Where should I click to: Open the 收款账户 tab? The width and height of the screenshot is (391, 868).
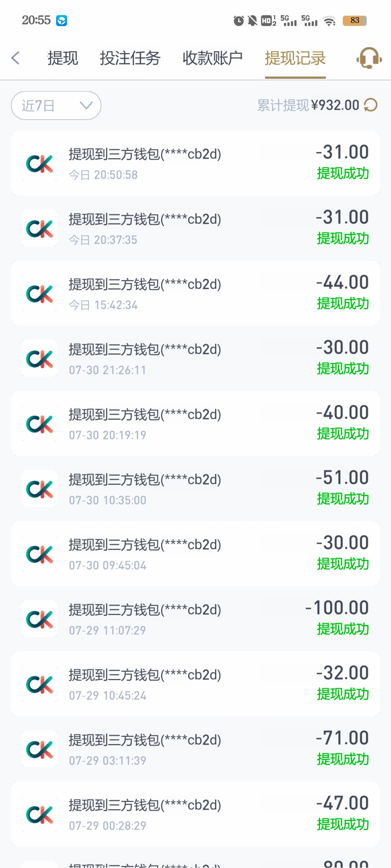[x=213, y=58]
